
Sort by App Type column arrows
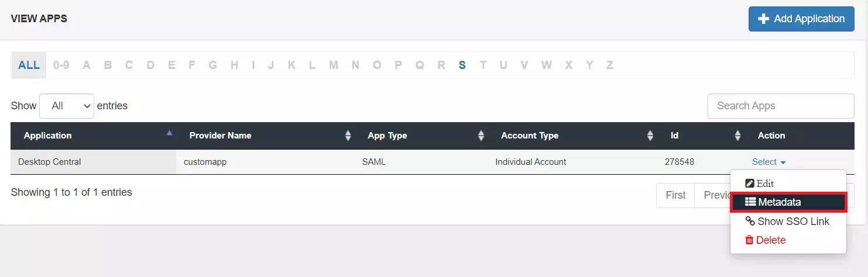pyautogui.click(x=481, y=136)
